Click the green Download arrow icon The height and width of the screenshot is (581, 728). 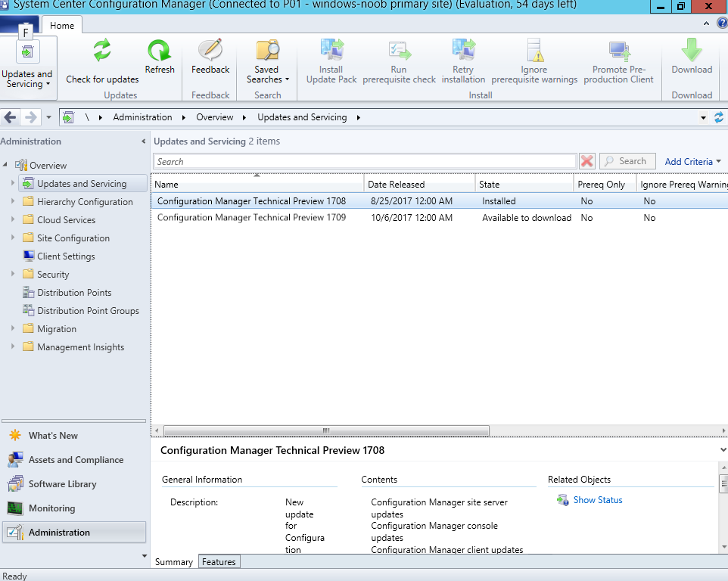692,50
